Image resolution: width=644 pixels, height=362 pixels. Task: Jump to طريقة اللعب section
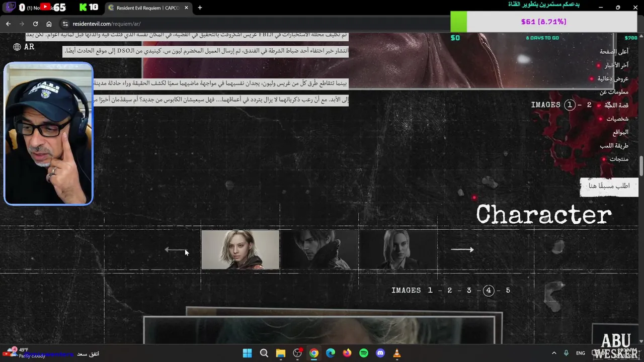614,146
